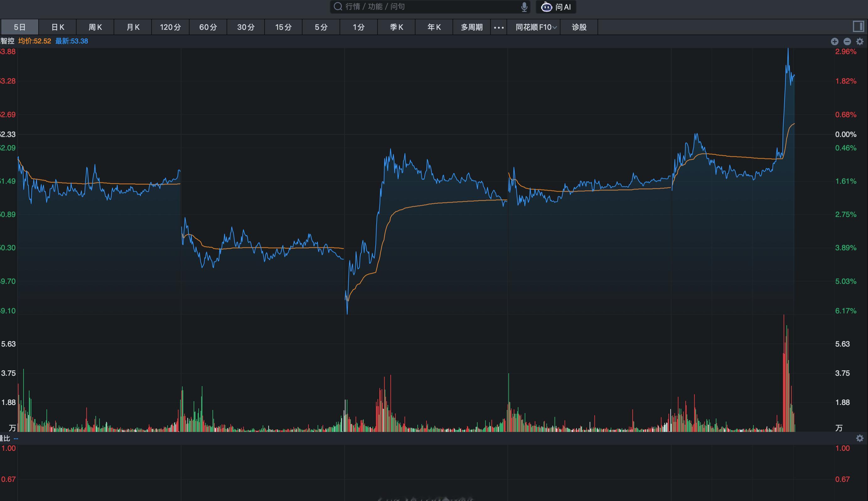The width and height of the screenshot is (868, 501).
Task: Toggle the right side panel icon
Action: tap(858, 26)
